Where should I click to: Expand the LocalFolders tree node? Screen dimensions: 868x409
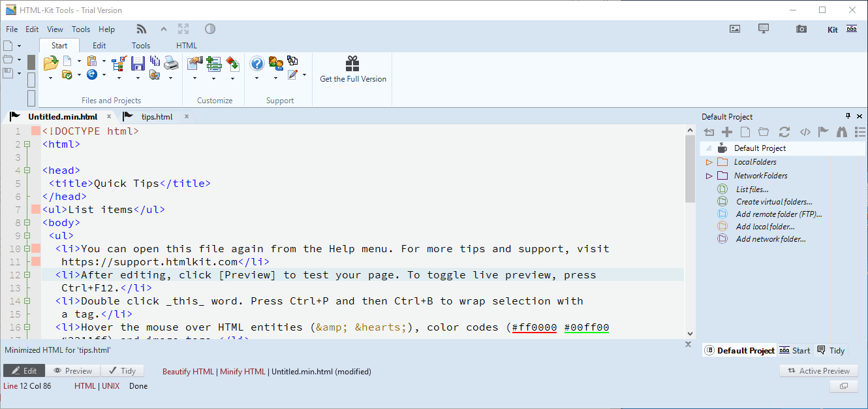[x=709, y=162]
